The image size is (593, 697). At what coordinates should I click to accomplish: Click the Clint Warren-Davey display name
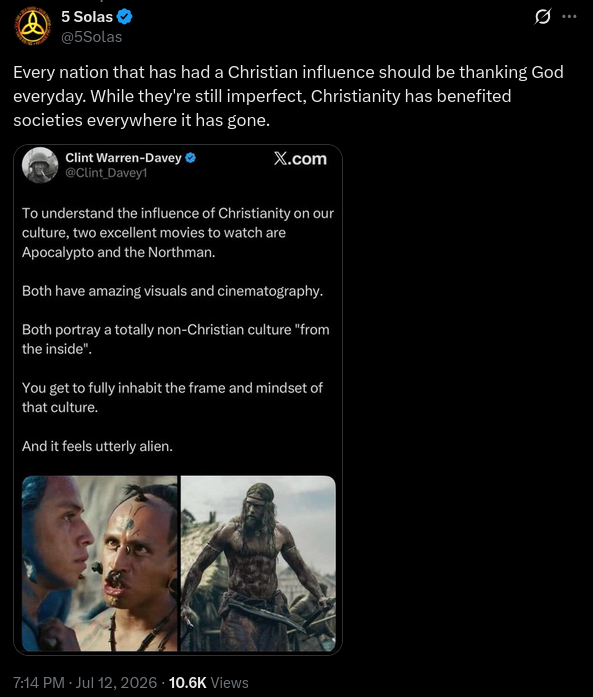(x=124, y=158)
